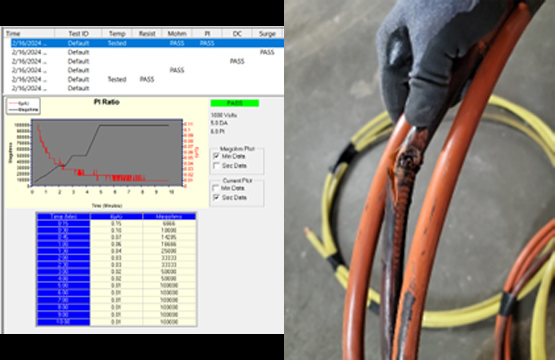Click the 10000 megohms cell
Image resolution: width=555 pixels, height=360 pixels.
click(x=169, y=230)
